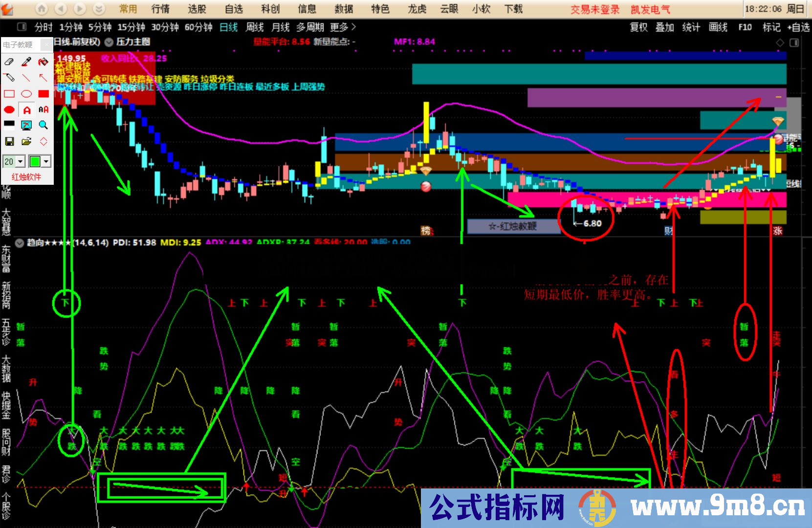812x528 pixels.
Task: Switch to the 周线 weekly chart tab
Action: [254, 28]
